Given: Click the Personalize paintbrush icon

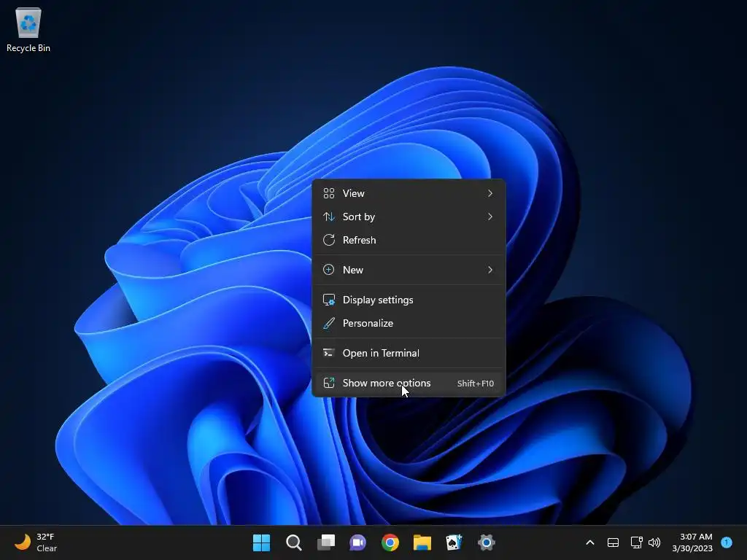Looking at the screenshot, I should [x=329, y=323].
